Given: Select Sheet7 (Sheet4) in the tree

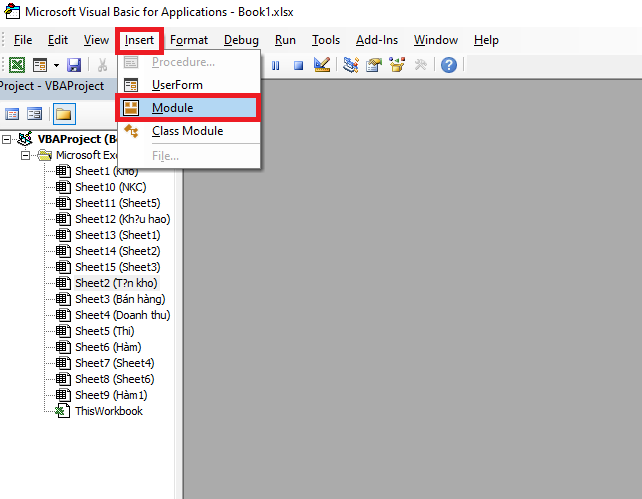Looking at the screenshot, I should click(x=115, y=363).
